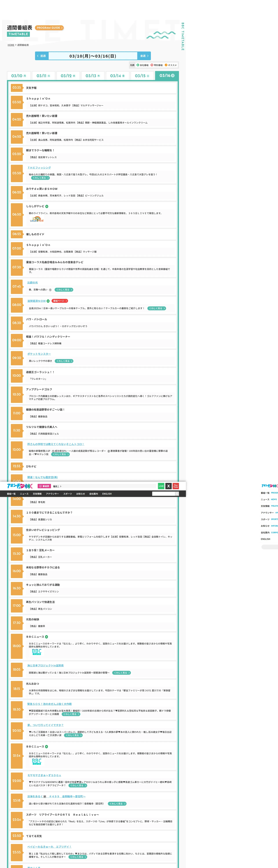Click the BBC news logo at 18:00
The height and width of the screenshot is (868, 278).
click(x=36, y=652)
